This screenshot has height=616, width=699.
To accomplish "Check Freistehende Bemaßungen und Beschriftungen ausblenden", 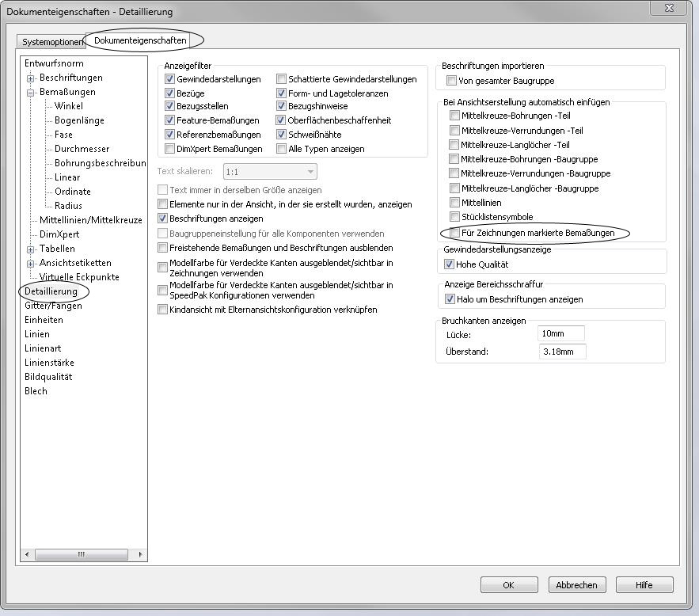I will pyautogui.click(x=163, y=248).
